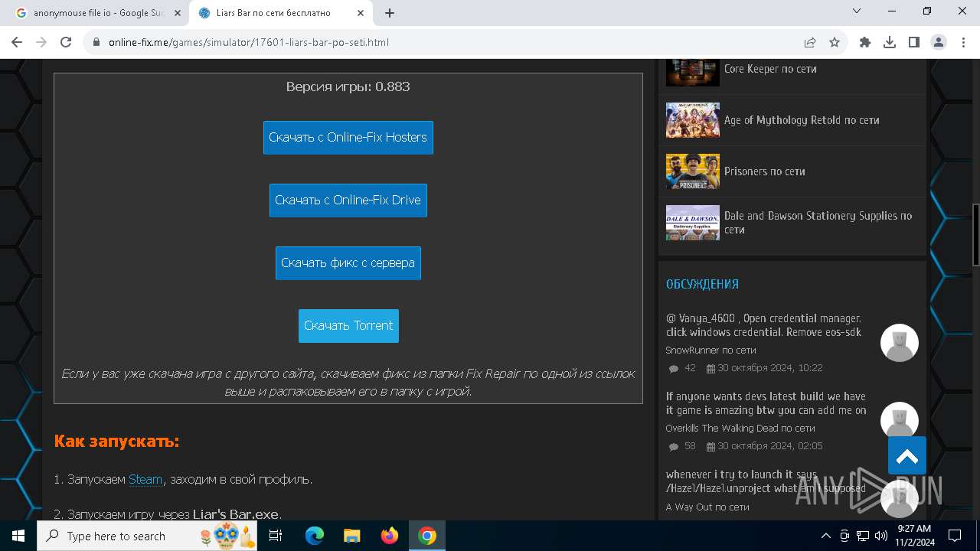Reload the page with the refresh icon
This screenshot has height=551, width=980.
tap(66, 42)
